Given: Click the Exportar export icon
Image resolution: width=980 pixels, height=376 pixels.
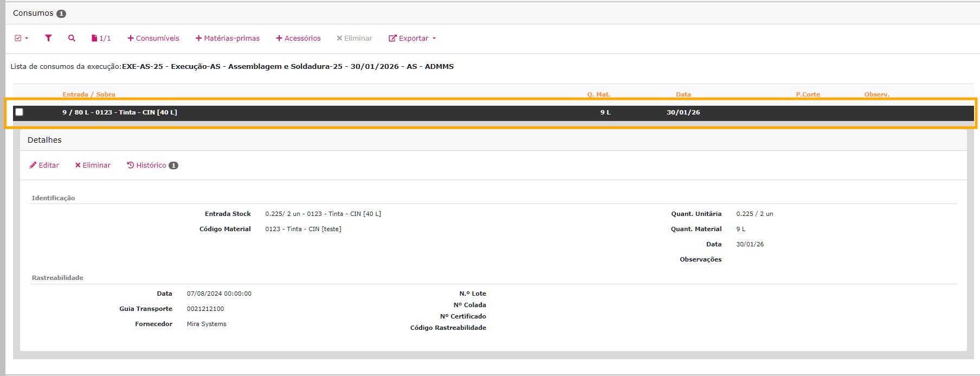Looking at the screenshot, I should (392, 38).
